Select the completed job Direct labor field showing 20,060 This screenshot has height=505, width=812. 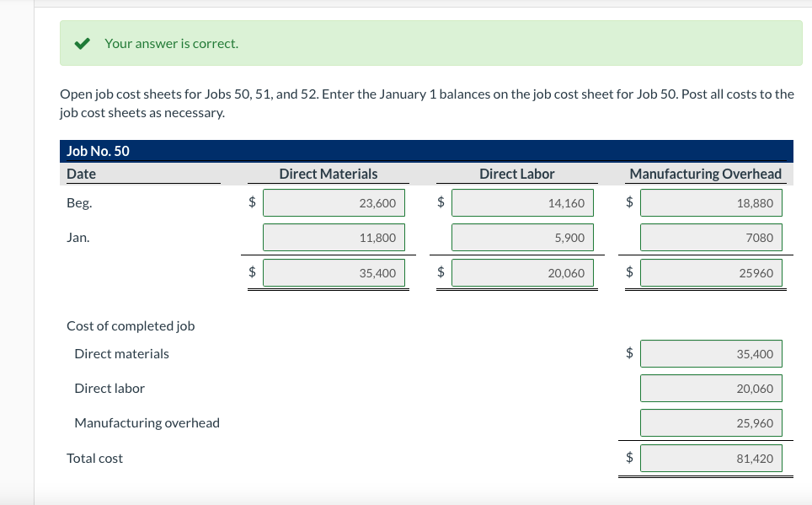tap(711, 388)
